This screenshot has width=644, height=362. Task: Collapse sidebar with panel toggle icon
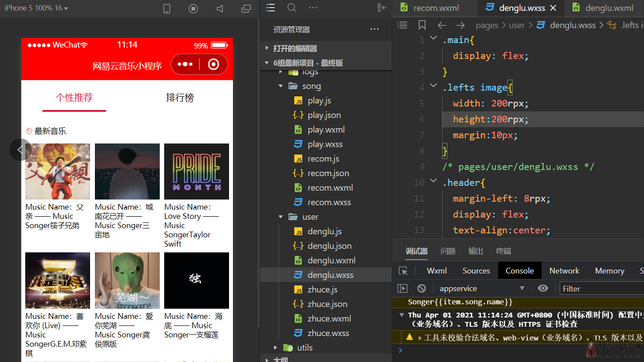coord(382,8)
